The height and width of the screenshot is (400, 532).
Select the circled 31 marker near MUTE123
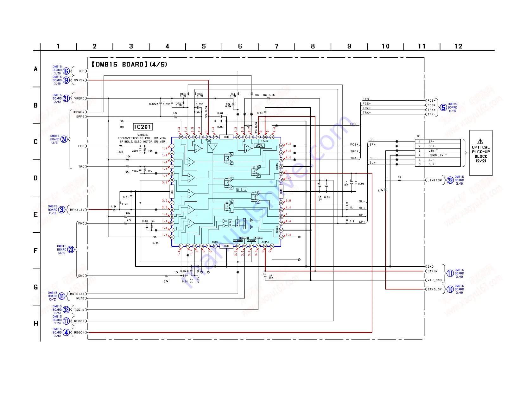point(61,296)
